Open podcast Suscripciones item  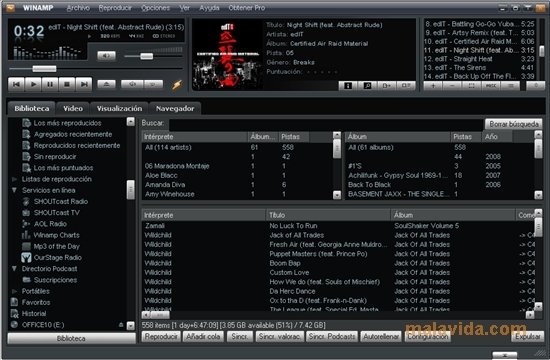[55, 280]
